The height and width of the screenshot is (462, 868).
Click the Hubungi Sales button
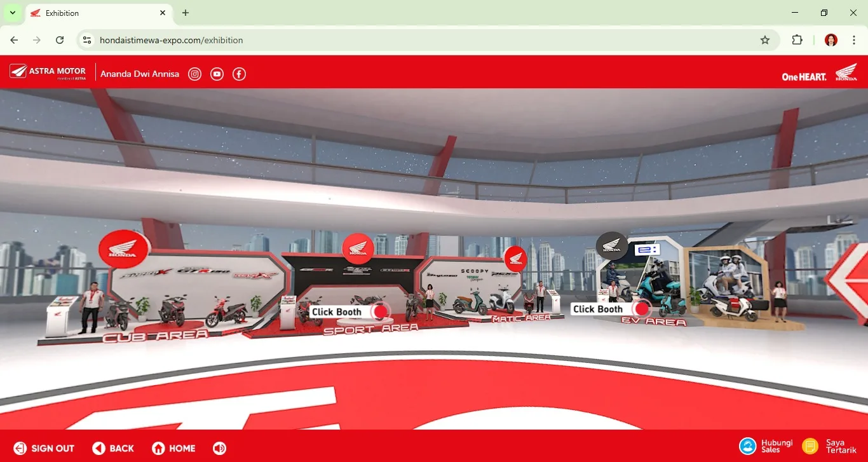click(766, 446)
